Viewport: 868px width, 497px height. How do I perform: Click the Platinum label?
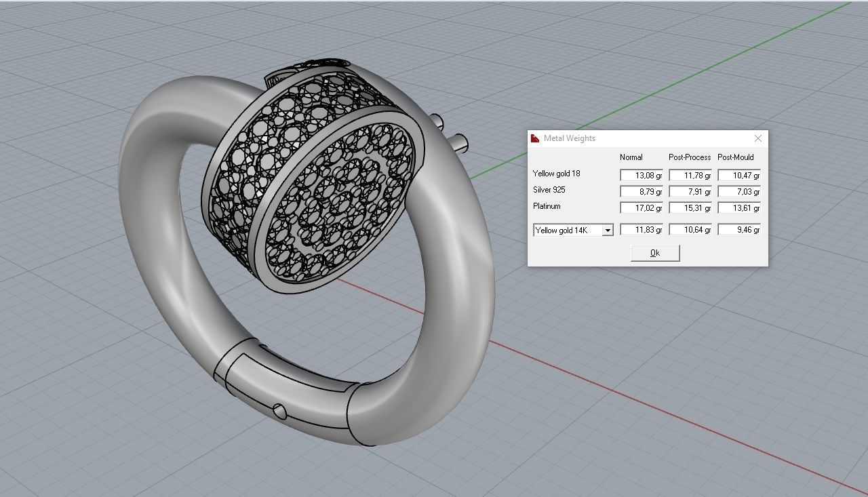point(547,206)
